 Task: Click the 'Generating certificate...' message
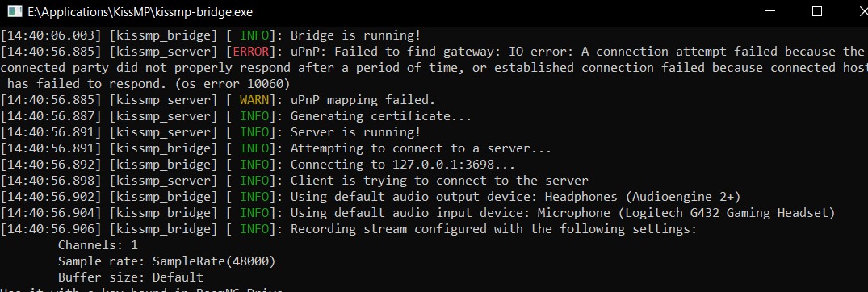(381, 116)
